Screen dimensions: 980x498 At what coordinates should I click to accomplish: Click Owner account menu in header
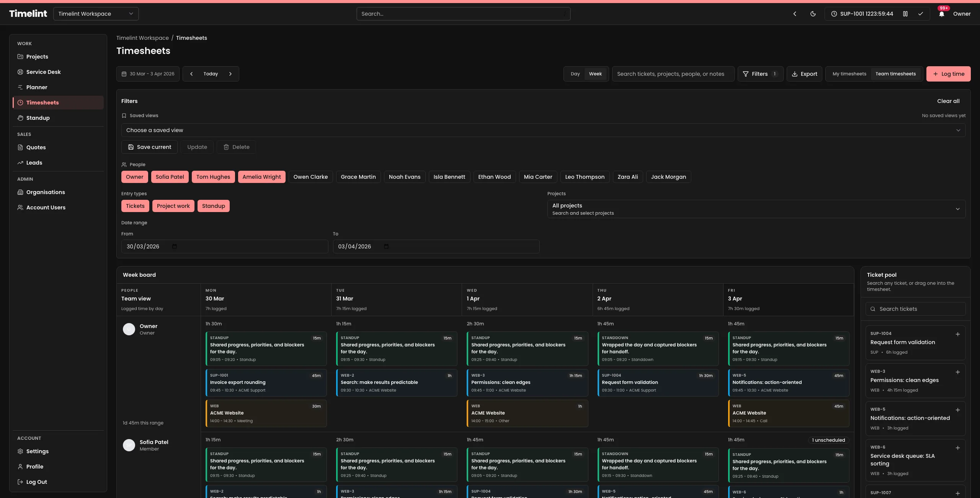[x=962, y=14]
